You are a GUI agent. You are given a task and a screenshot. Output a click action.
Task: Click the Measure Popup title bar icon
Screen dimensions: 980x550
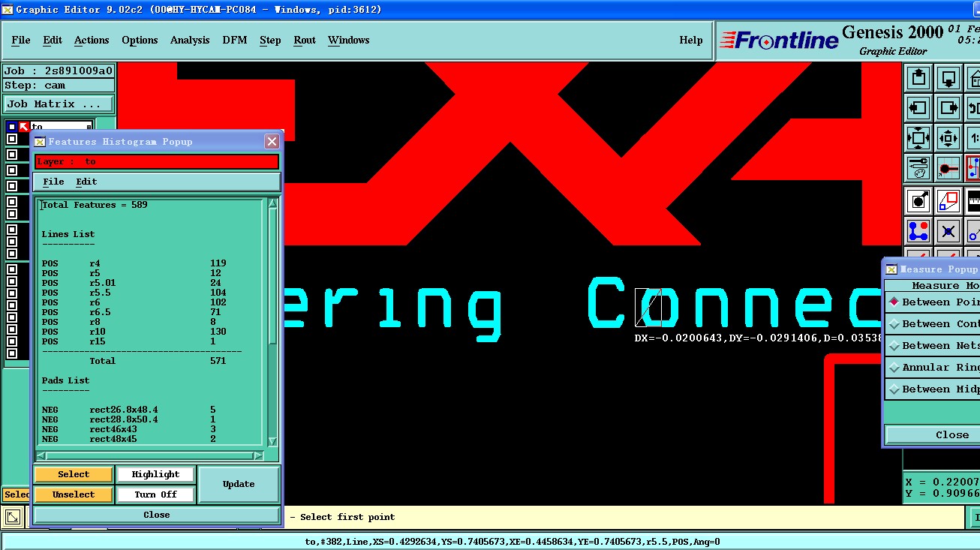pos(891,269)
